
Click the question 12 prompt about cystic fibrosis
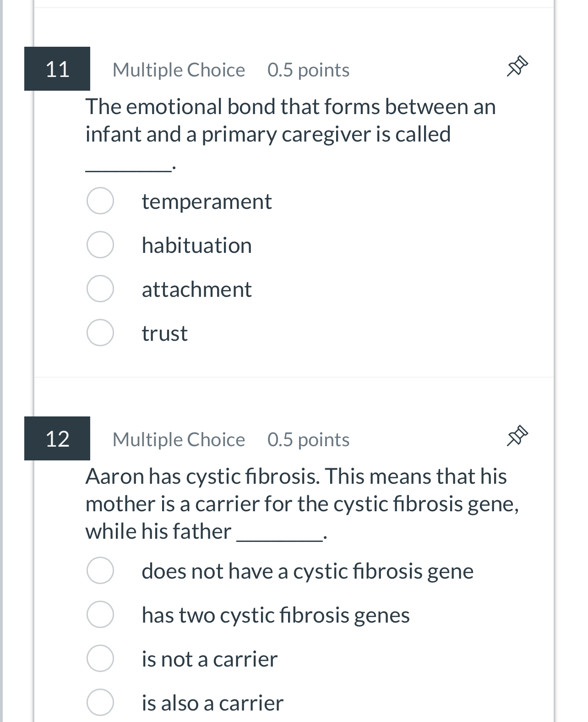click(x=302, y=503)
